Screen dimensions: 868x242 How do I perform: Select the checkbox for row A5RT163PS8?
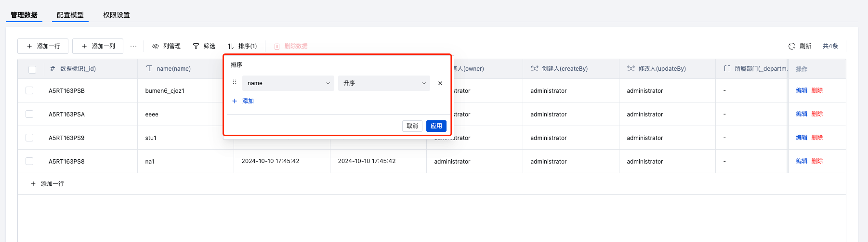click(x=29, y=161)
